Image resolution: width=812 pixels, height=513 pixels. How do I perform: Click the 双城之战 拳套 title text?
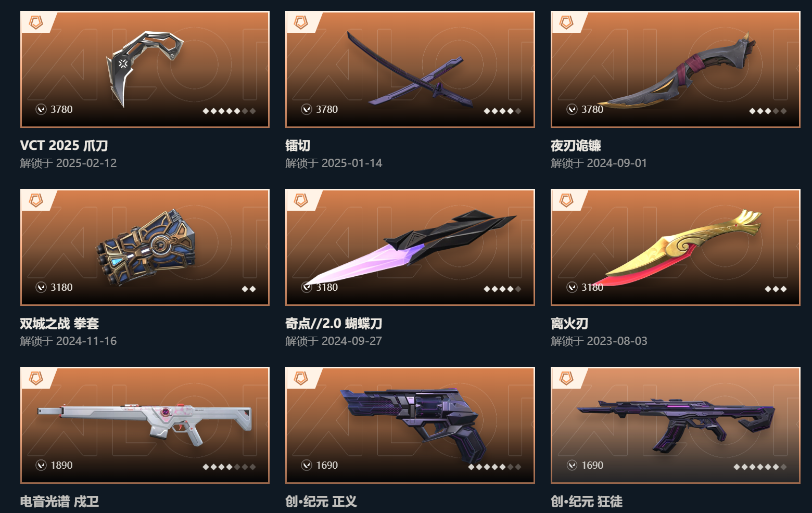tap(59, 324)
